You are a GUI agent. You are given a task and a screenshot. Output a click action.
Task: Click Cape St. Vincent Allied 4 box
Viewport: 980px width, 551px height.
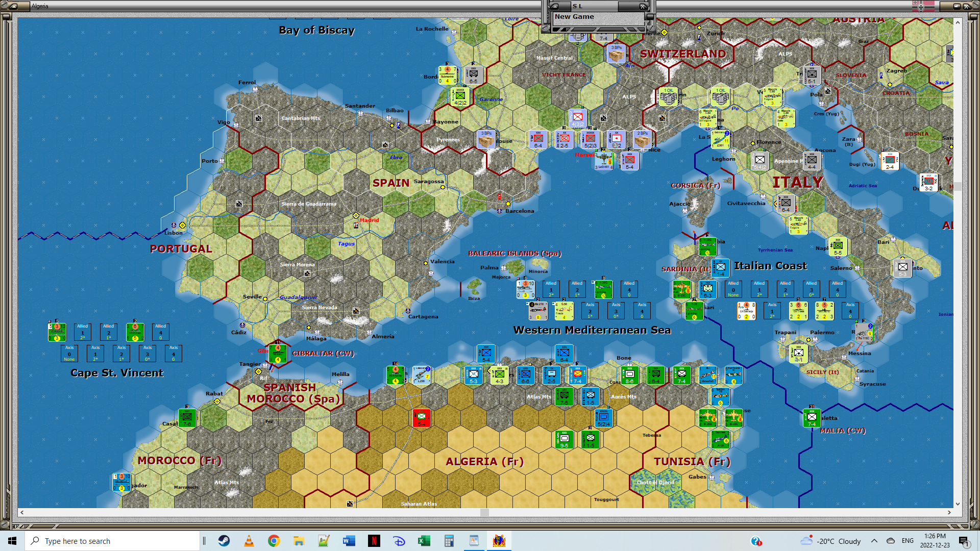click(161, 332)
